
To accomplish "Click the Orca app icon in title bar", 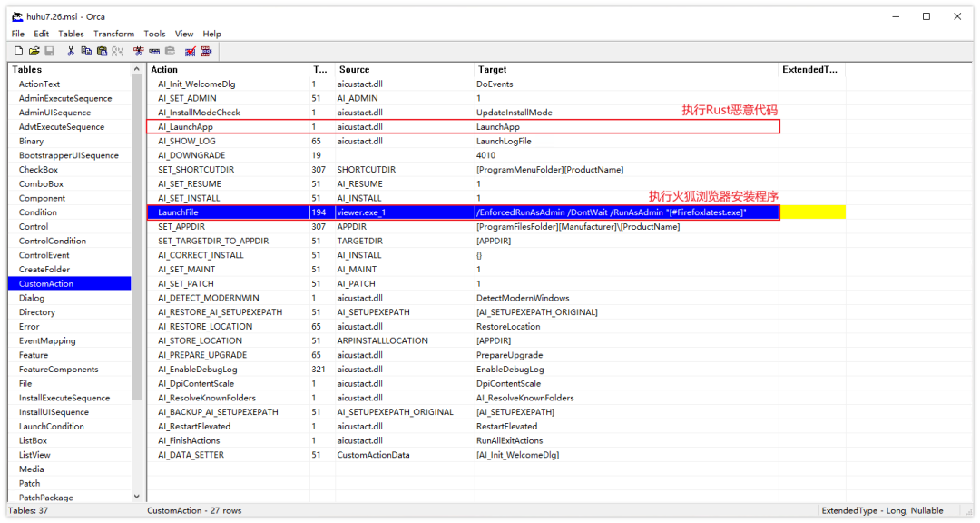I will [x=17, y=17].
